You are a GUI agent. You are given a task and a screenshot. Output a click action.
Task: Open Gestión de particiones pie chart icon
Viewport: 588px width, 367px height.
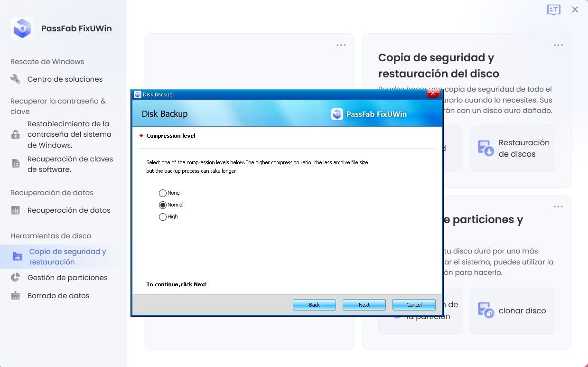point(15,277)
